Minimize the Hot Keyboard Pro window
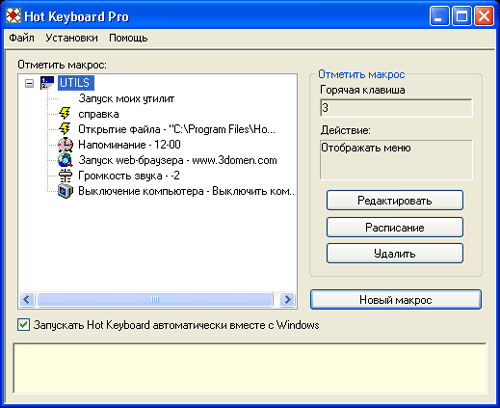The height and width of the screenshot is (408, 500). (439, 16)
